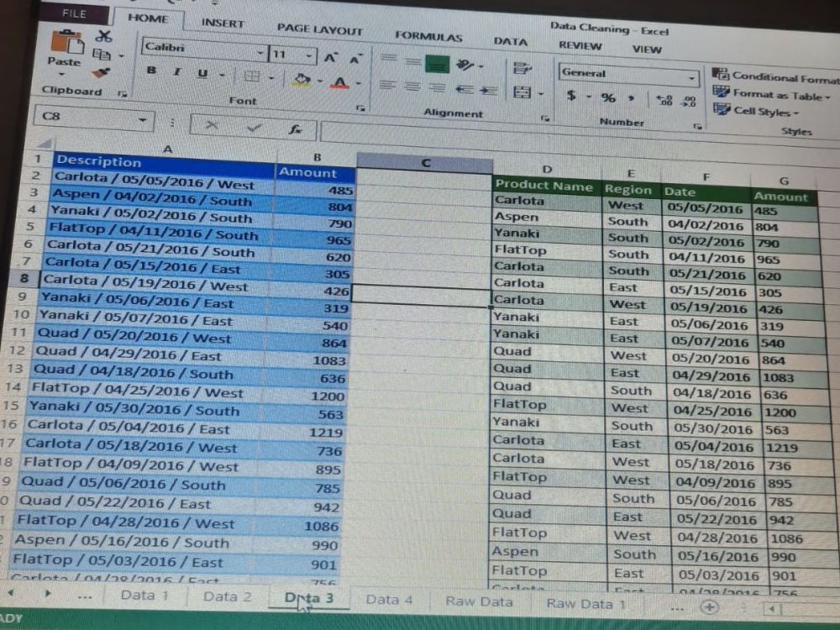Screen dimensions: 840x630
Task: Open the Number group dialog launcher
Action: (697, 127)
